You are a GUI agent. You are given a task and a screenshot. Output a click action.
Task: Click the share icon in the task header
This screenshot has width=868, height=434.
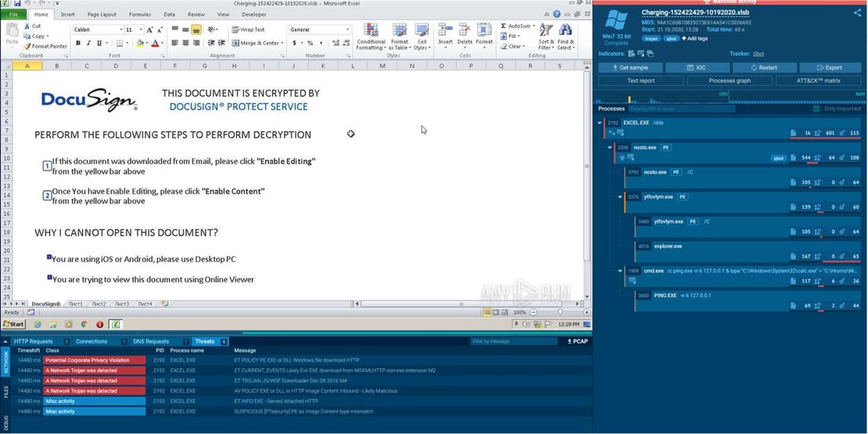point(858,13)
